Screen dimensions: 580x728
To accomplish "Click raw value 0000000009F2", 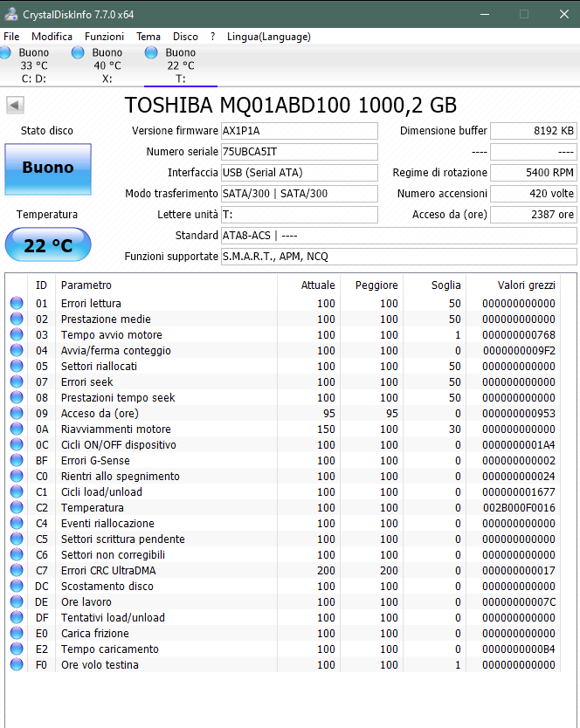I will (x=519, y=351).
